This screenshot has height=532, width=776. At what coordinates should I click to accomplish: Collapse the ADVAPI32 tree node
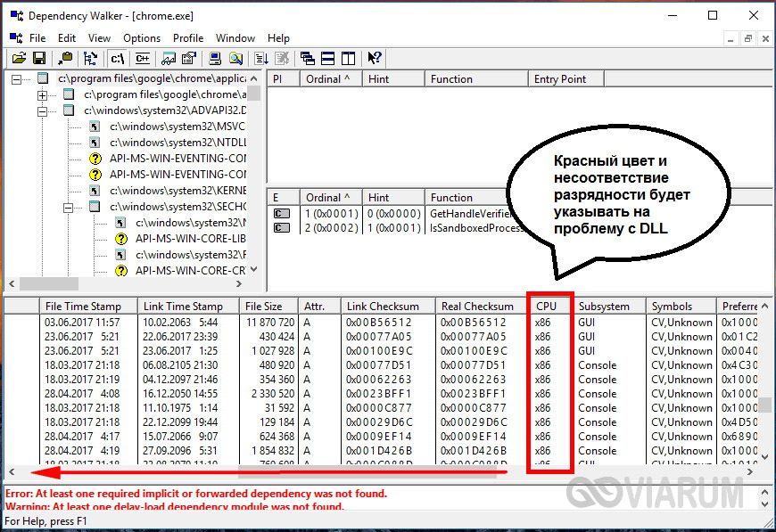pyautogui.click(x=43, y=110)
